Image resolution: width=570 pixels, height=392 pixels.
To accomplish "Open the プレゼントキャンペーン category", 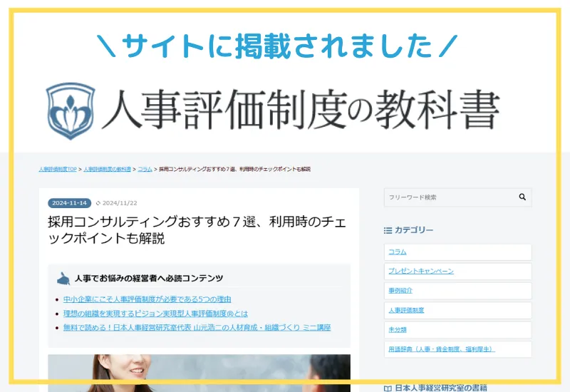I will coord(420,272).
